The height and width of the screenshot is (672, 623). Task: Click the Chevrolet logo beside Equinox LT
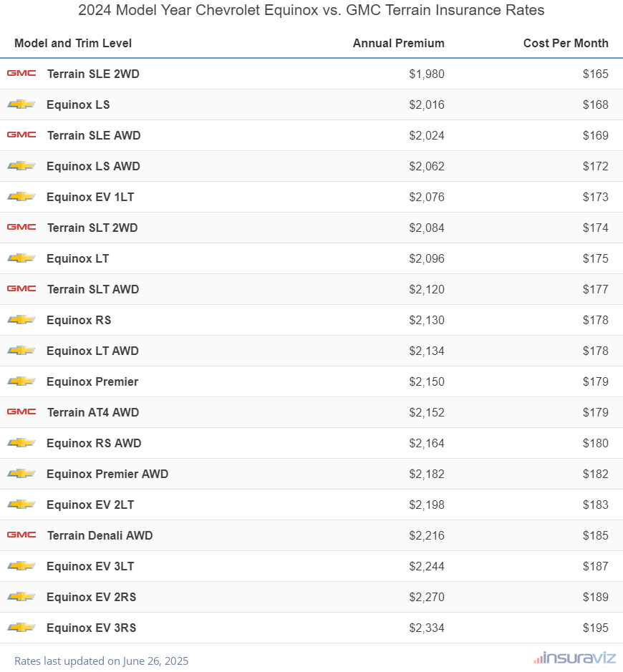coord(21,258)
